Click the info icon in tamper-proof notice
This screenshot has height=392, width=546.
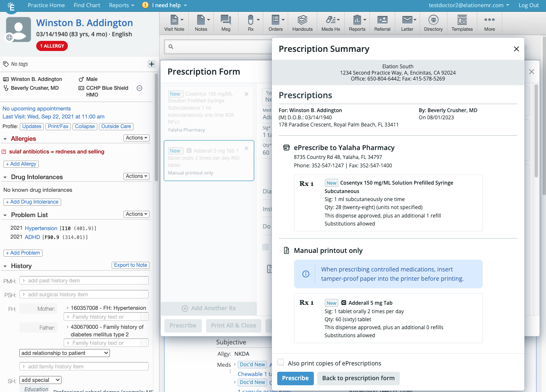(306, 274)
